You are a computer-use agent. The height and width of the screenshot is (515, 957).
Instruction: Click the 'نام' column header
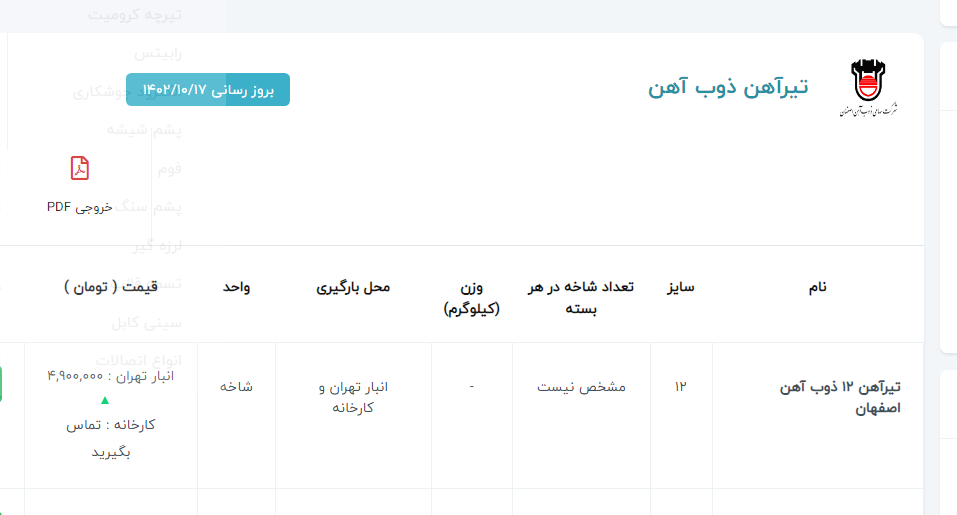817,288
